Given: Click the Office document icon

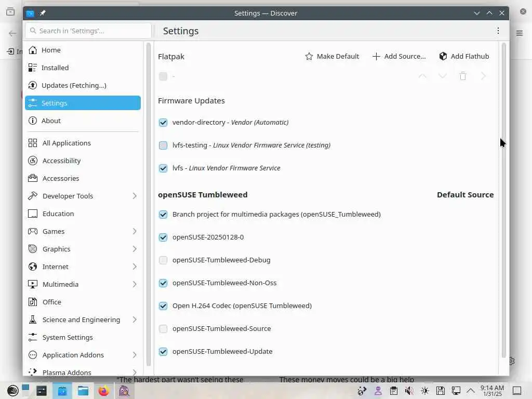Looking at the screenshot, I should tap(33, 302).
